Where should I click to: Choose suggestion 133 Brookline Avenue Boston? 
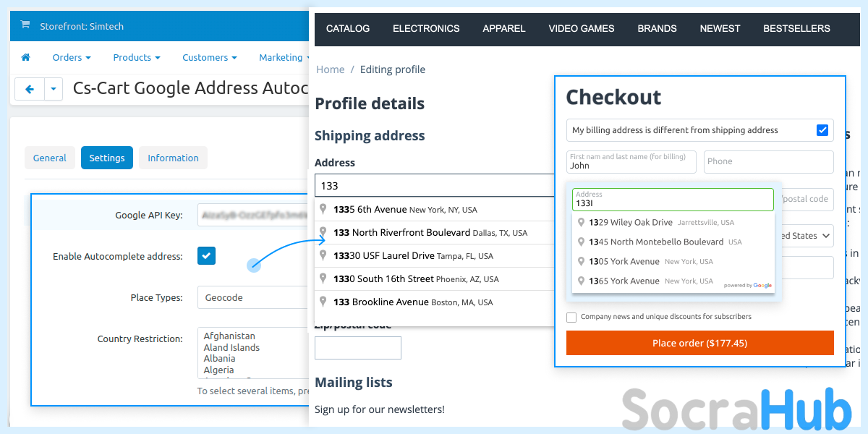pos(435,302)
